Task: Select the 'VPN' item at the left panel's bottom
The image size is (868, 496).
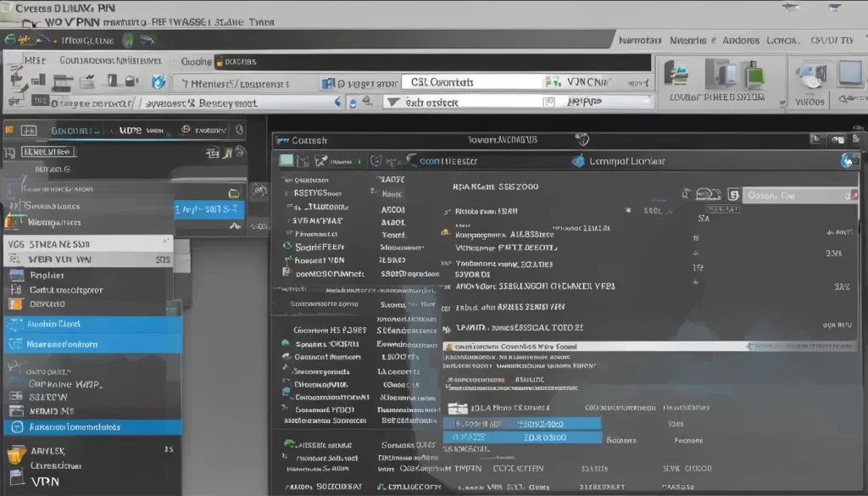Action: point(46,482)
